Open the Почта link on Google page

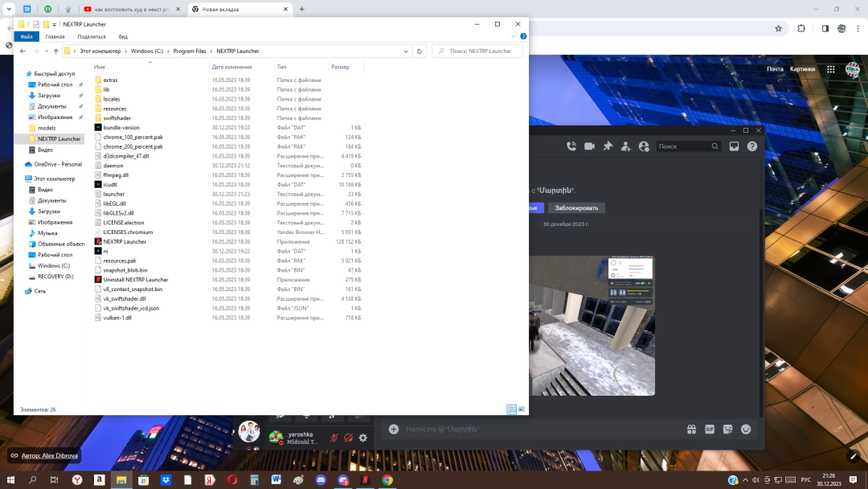click(775, 69)
